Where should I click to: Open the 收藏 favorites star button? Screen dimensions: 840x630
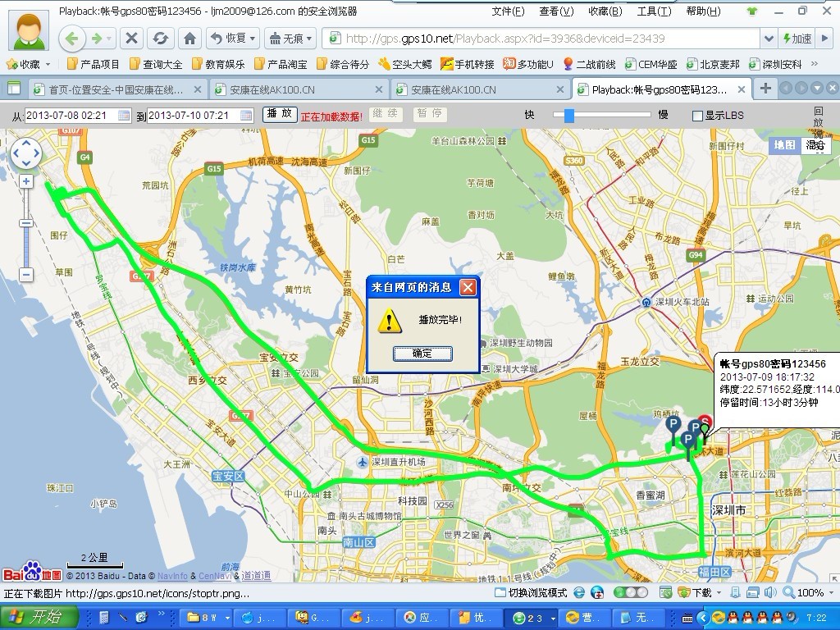pyautogui.click(x=24, y=64)
